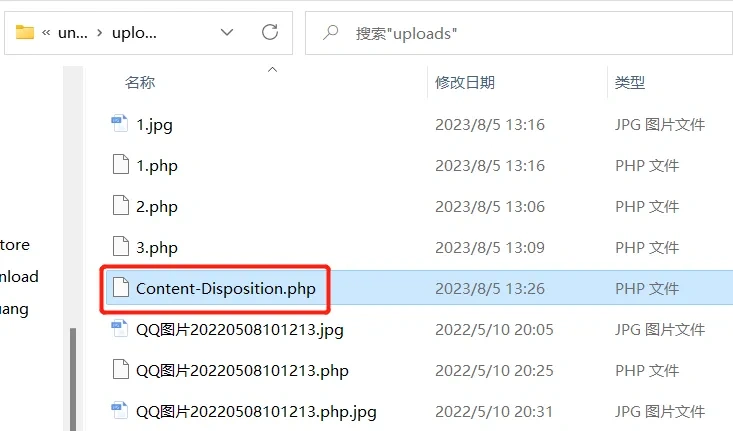Sort by the 名称 column header
Image resolution: width=733 pixels, height=431 pixels.
(140, 83)
